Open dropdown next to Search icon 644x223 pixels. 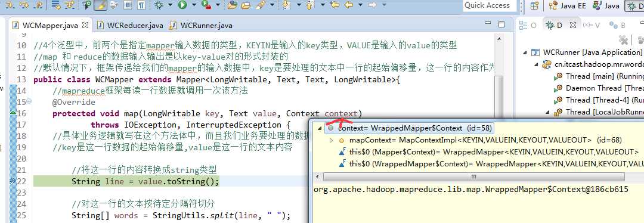(x=272, y=5)
